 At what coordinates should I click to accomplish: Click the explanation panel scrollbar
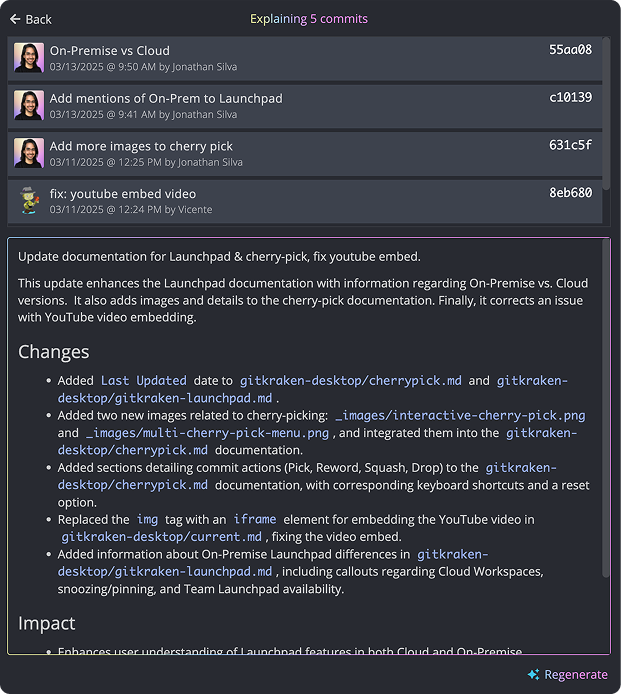tap(606, 408)
